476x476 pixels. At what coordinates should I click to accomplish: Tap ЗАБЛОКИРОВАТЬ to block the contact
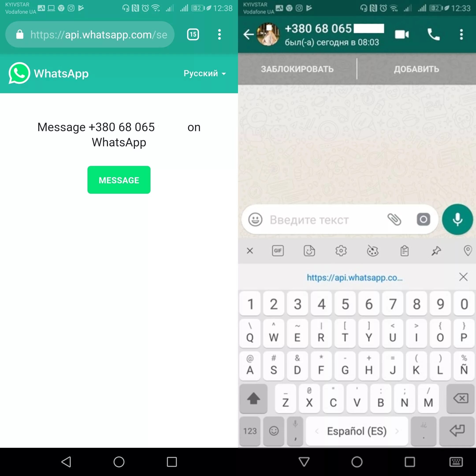click(298, 69)
